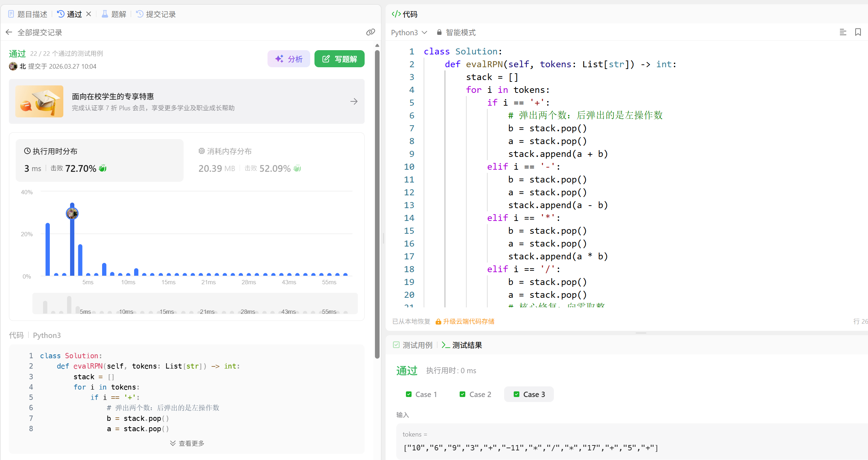The image size is (868, 460).
Task: Select the Case 2 test case
Action: [x=476, y=394]
